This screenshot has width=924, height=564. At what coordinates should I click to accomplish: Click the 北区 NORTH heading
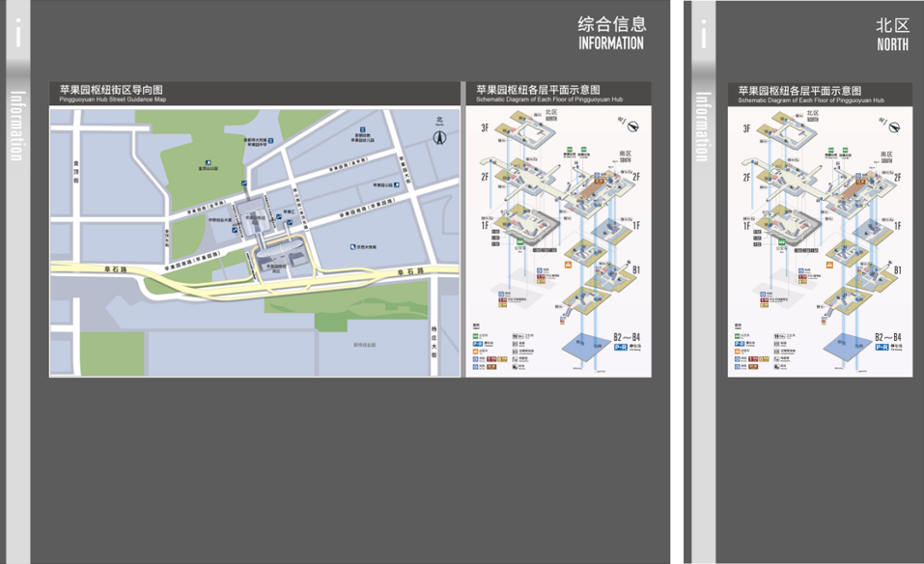tap(892, 34)
